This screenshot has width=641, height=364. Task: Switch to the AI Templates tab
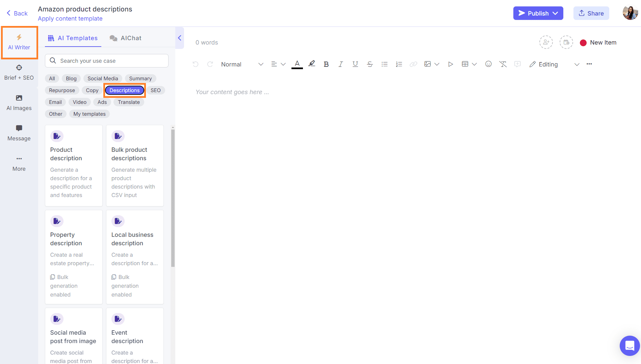click(x=73, y=38)
